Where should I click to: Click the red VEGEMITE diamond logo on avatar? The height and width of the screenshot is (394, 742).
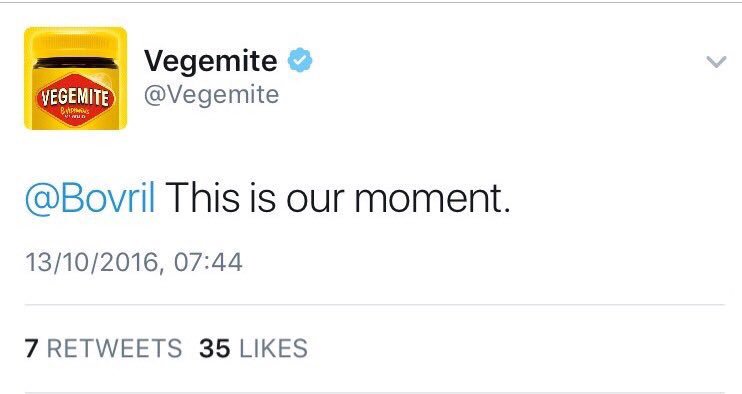point(76,100)
